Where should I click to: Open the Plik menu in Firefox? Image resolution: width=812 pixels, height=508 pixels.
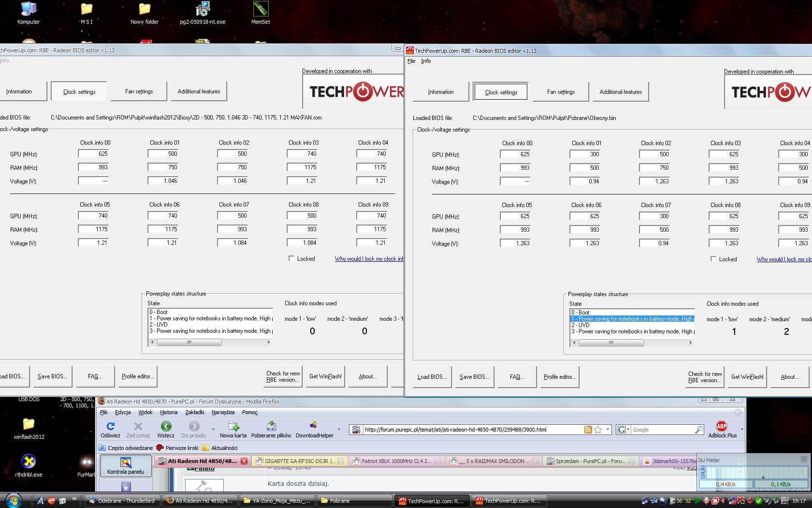click(x=104, y=412)
